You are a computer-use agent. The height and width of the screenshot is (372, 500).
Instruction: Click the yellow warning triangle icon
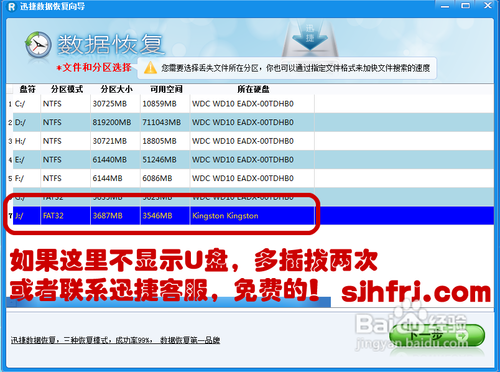(150, 68)
